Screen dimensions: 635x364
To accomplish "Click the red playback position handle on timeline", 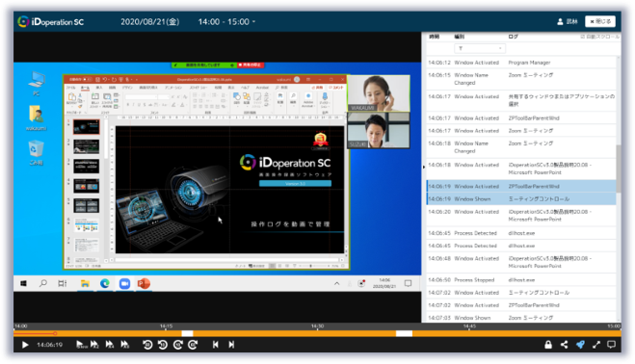I will click(55, 333).
